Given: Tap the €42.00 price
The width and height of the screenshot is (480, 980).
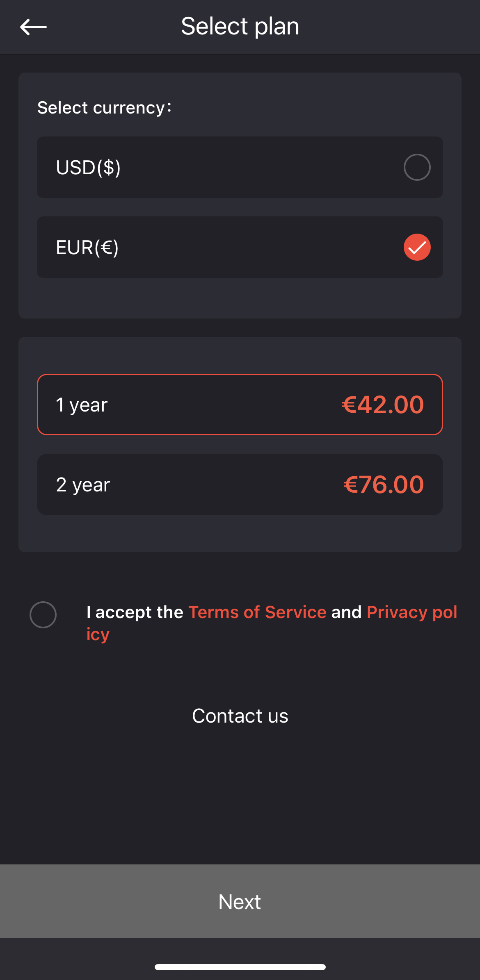Looking at the screenshot, I should 383,405.
